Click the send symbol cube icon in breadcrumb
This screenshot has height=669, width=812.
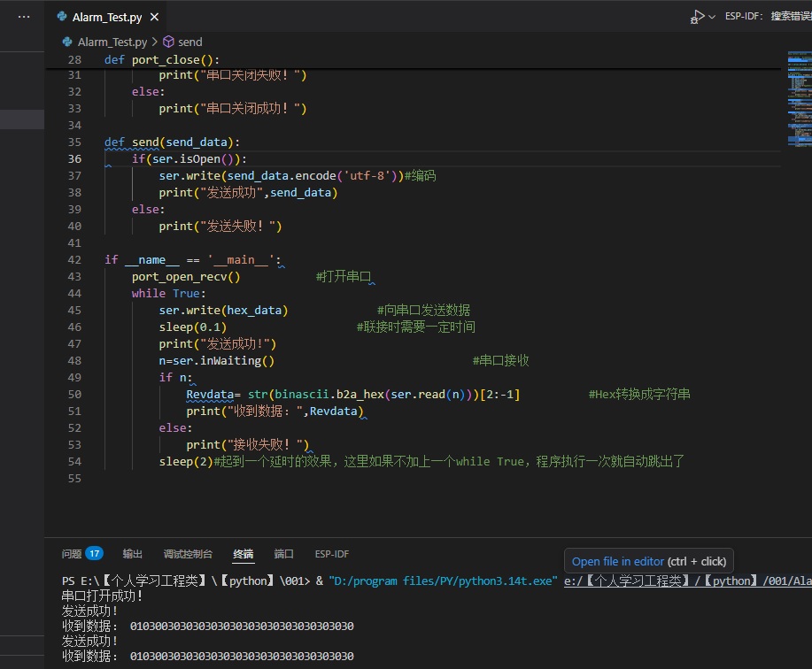tap(168, 42)
